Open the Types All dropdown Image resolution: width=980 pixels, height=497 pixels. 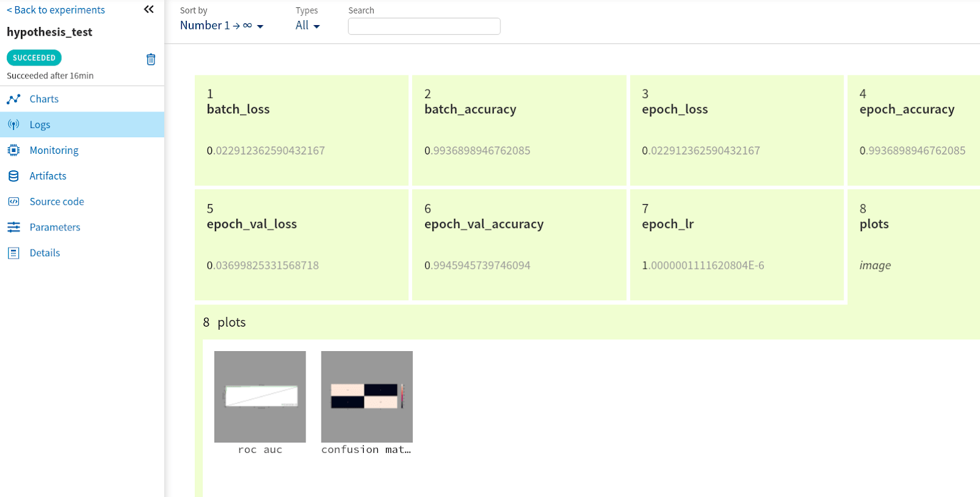(307, 26)
